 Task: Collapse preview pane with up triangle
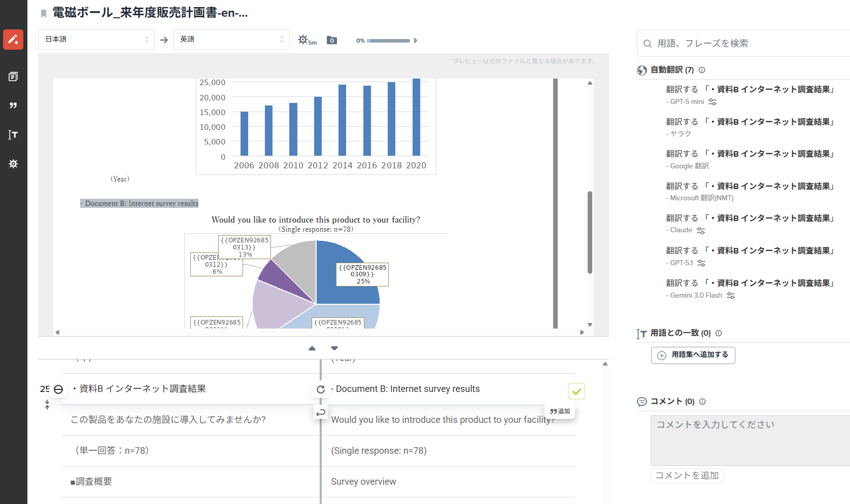click(x=312, y=348)
